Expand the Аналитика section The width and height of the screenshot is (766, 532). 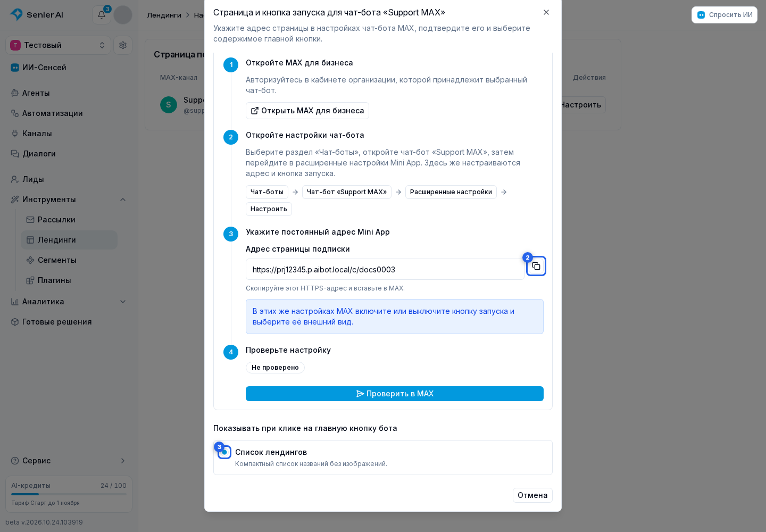(x=69, y=302)
